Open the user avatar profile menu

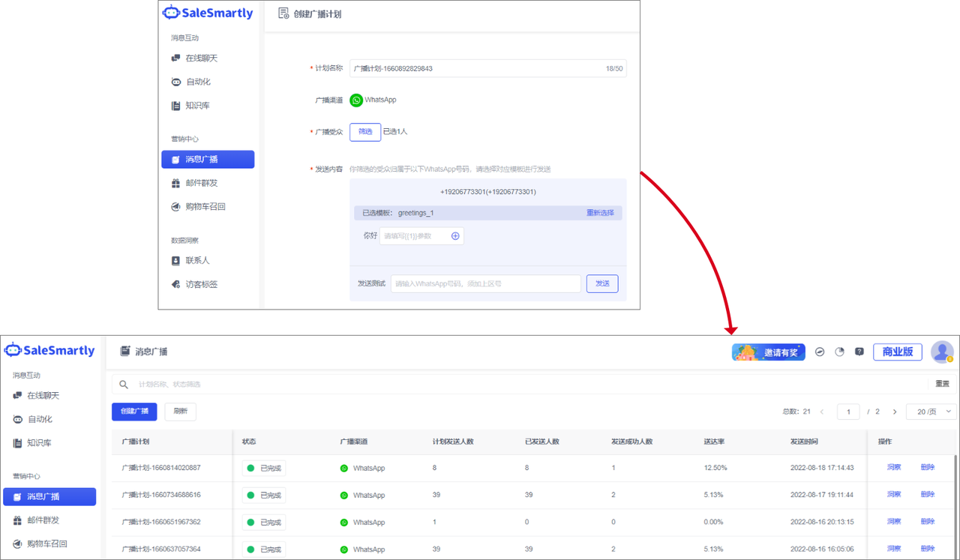[942, 352]
